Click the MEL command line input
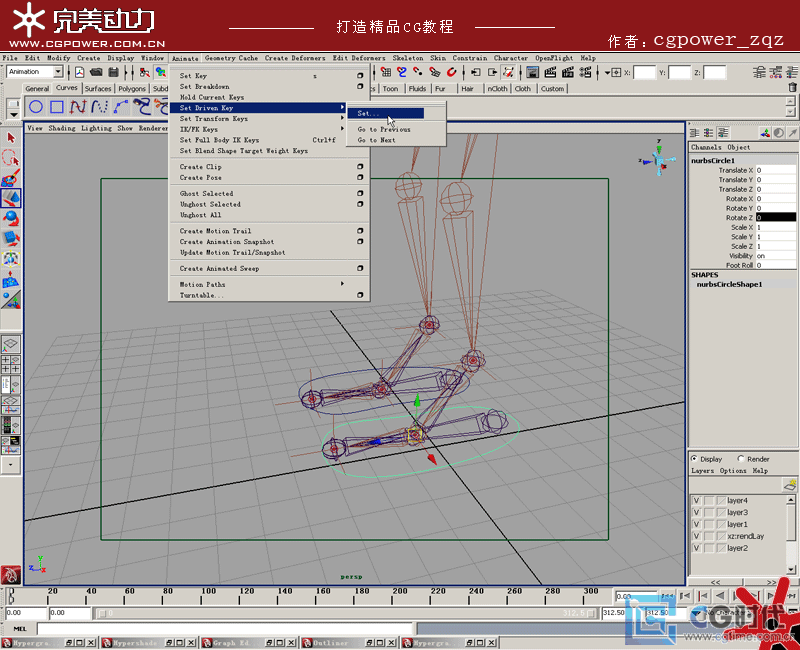800x650 pixels. point(224,629)
